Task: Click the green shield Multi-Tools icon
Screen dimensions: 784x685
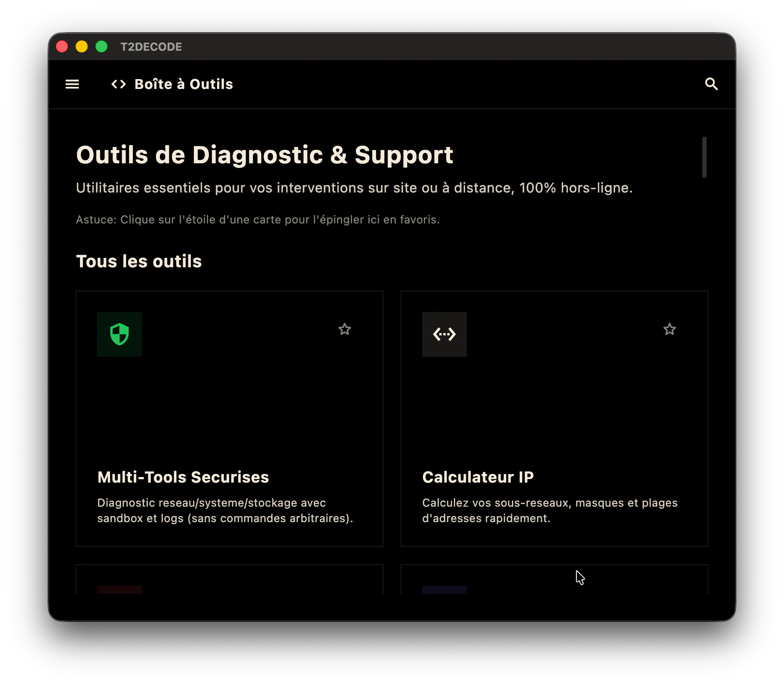Action: click(119, 334)
